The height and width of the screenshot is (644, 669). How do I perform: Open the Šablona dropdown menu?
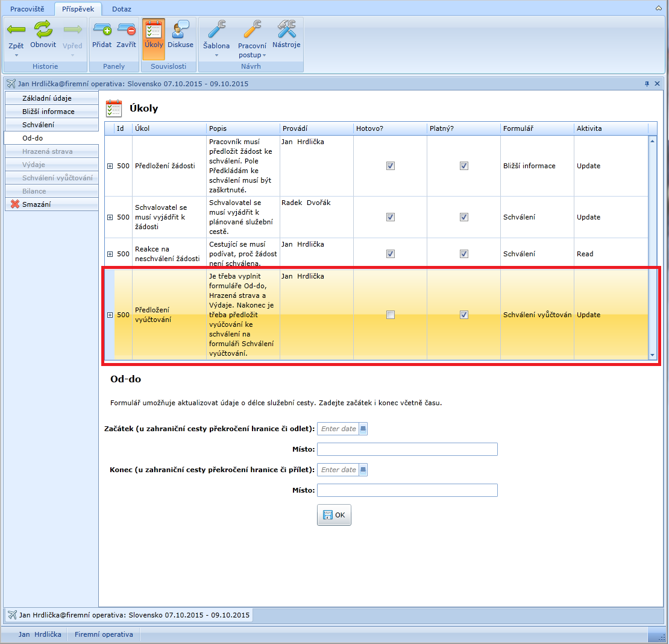[x=216, y=55]
